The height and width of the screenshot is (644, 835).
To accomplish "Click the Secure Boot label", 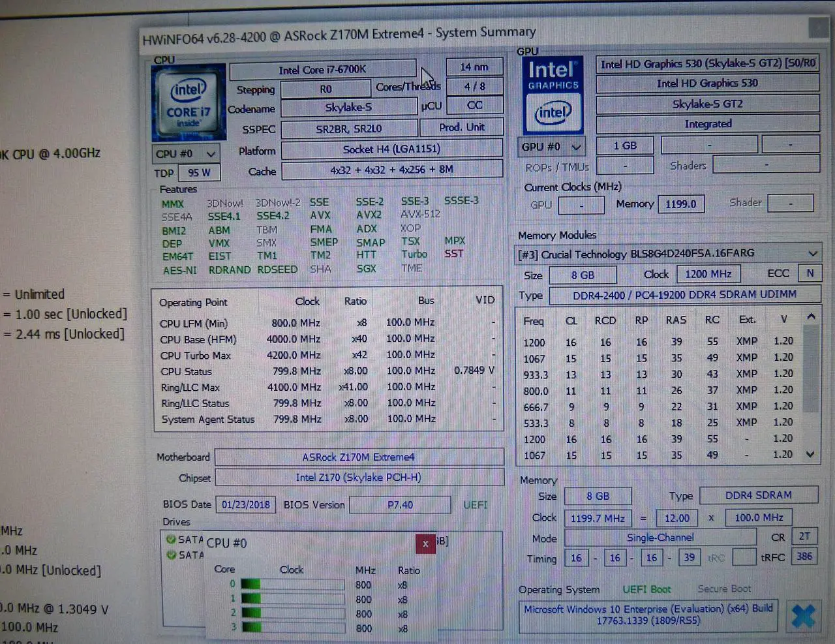I will [724, 589].
